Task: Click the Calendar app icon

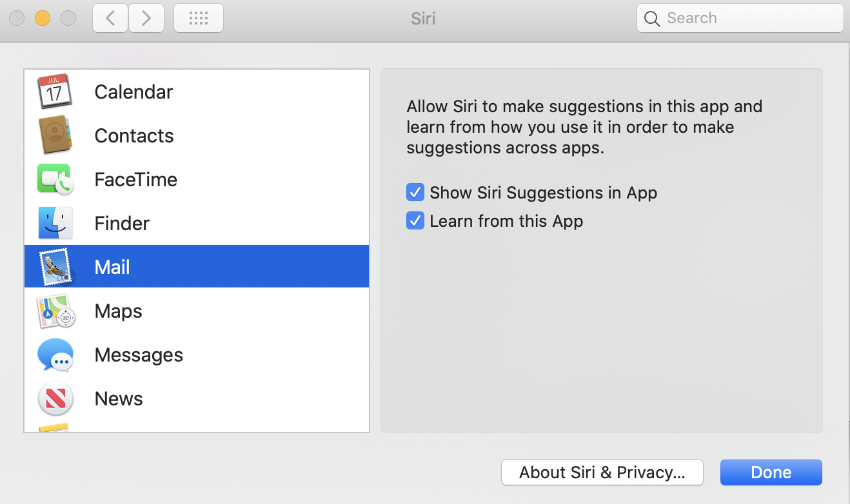Action: 55,92
